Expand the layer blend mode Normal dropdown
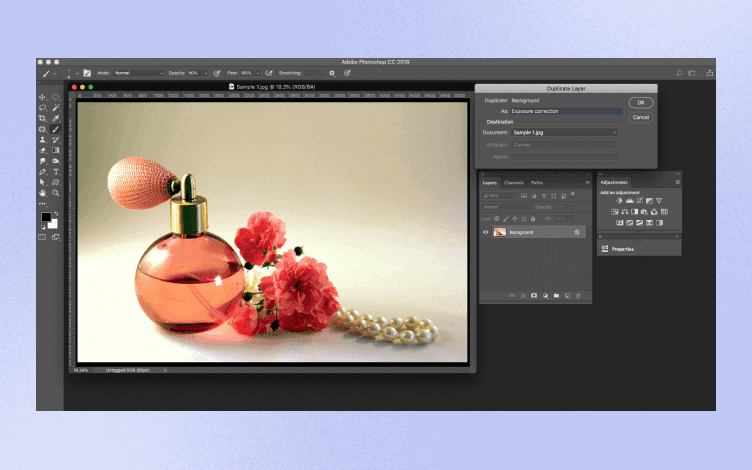Image resolution: width=752 pixels, height=470 pixels. click(507, 207)
